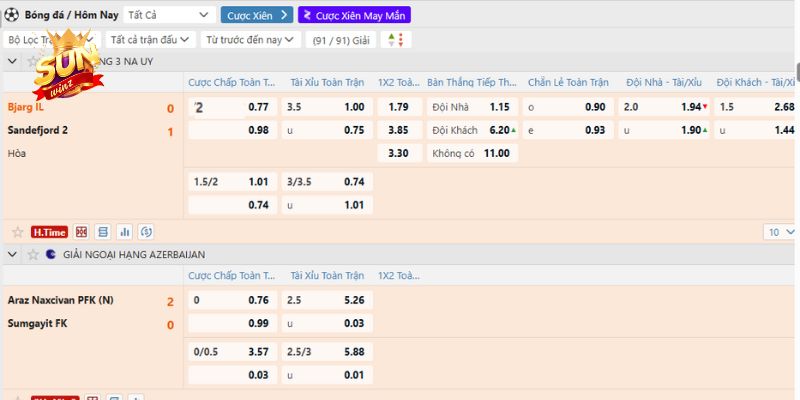
Task: Open the 'Từ trước đến nay' time filter
Action: tap(251, 40)
